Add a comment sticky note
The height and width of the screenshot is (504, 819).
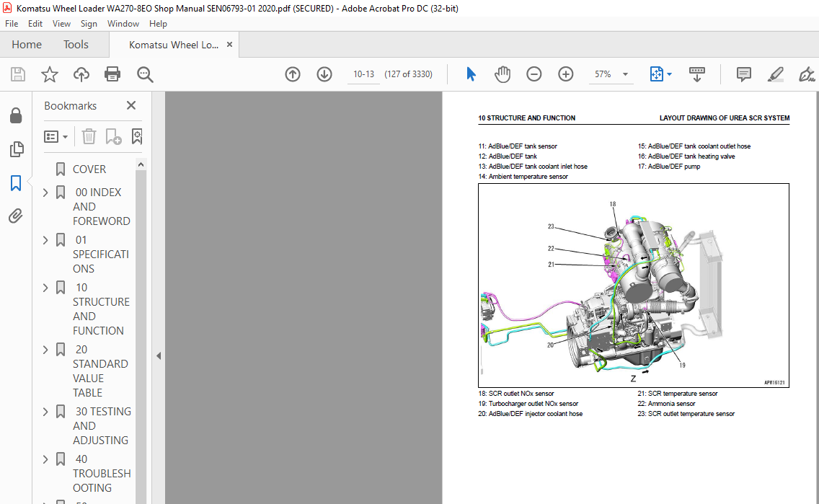coord(744,74)
